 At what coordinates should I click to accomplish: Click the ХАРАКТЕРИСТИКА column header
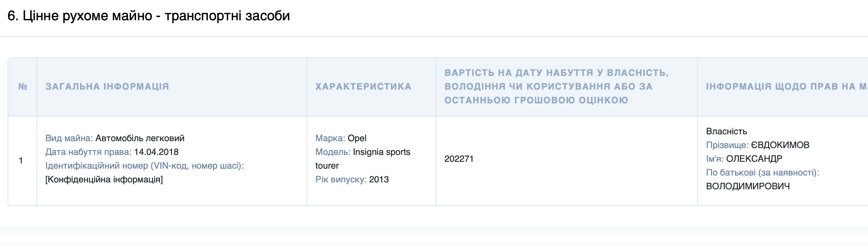(x=363, y=87)
